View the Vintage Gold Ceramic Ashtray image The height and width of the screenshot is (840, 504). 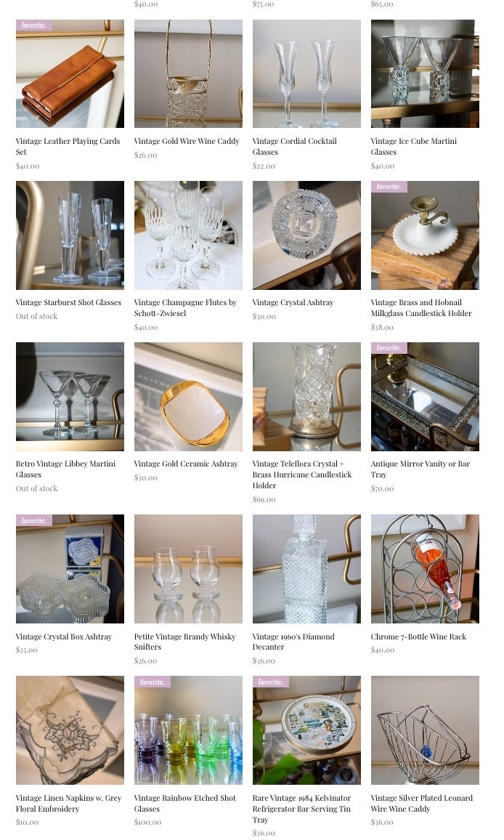(188, 397)
